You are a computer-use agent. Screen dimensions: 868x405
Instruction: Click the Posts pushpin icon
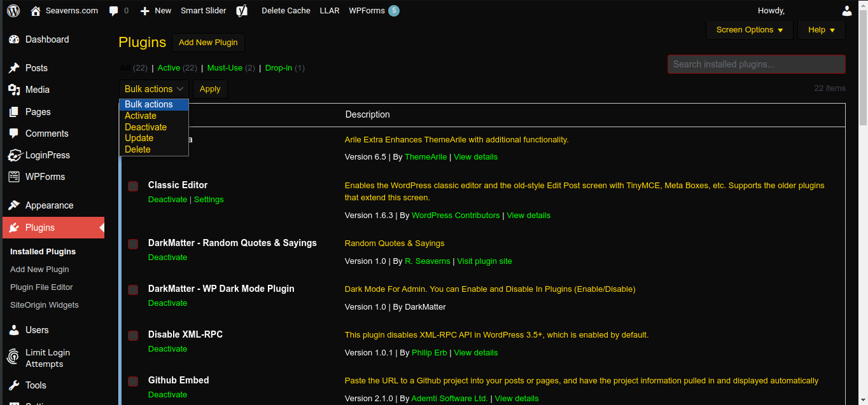coord(14,68)
